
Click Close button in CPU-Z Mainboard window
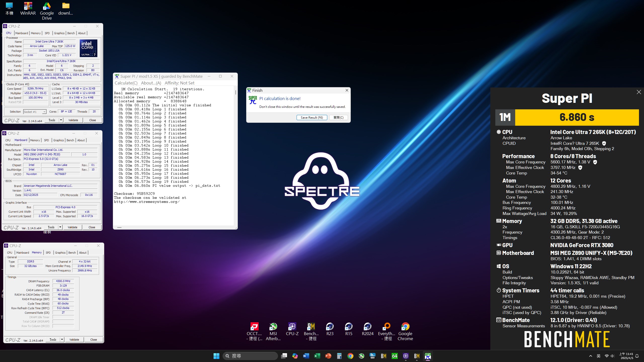click(92, 227)
